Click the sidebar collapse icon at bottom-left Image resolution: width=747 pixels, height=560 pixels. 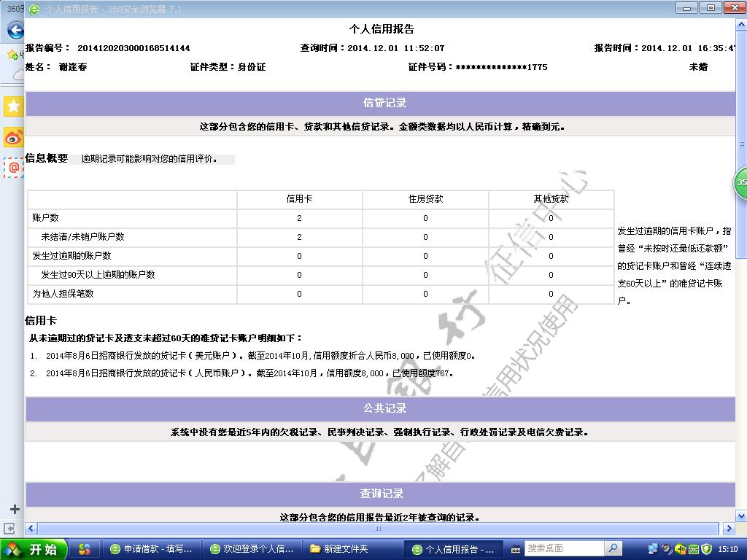point(10,528)
